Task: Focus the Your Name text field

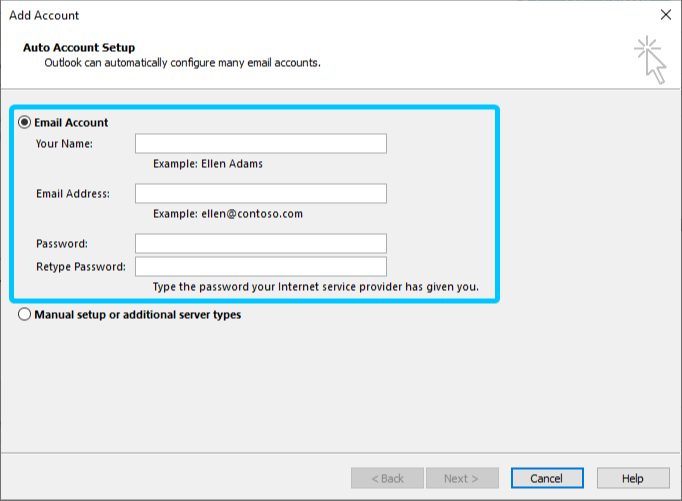Action: pos(261,144)
